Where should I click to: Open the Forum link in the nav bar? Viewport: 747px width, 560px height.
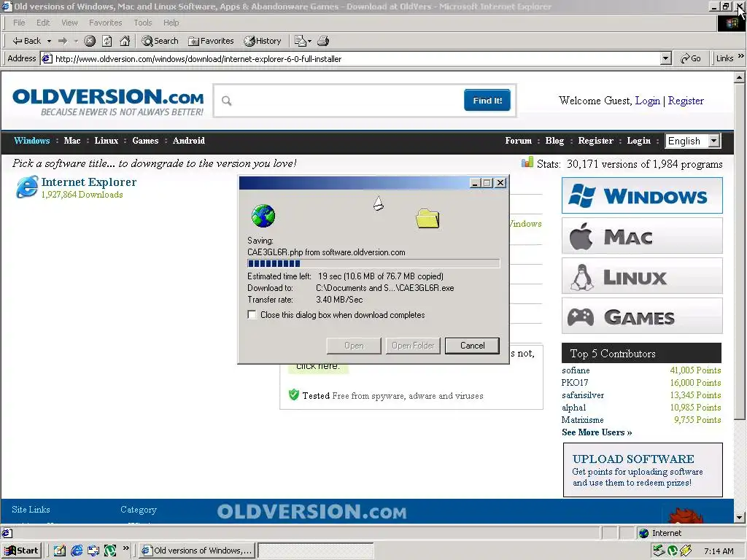coord(519,141)
